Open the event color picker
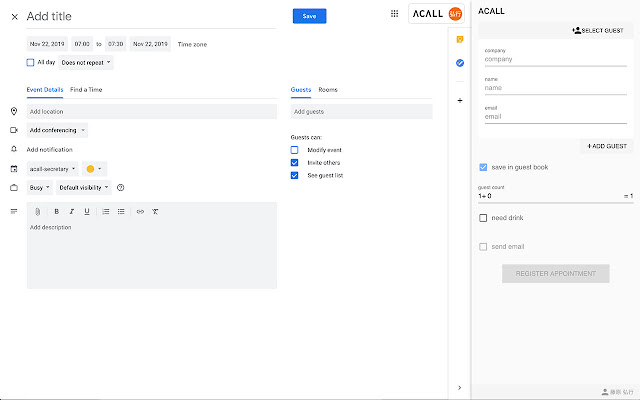Viewport: 640px width, 400px height. (x=94, y=168)
